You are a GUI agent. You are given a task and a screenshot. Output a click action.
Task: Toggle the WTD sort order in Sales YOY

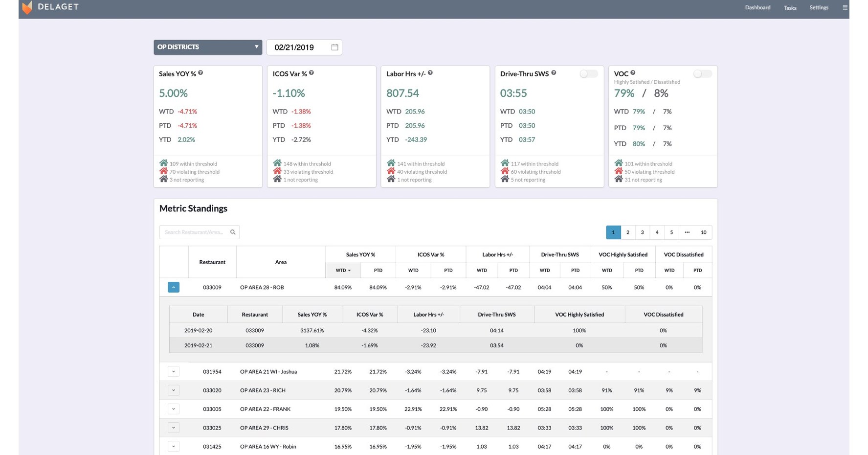(x=343, y=270)
